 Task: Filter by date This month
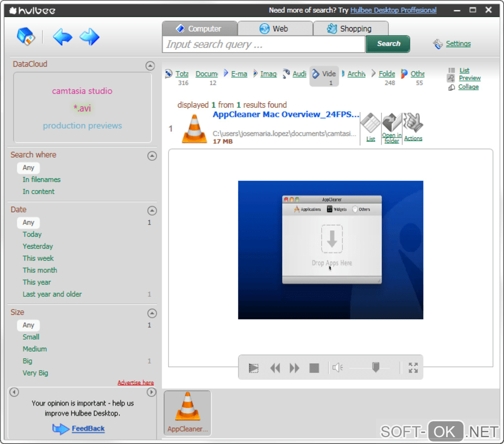(x=40, y=270)
